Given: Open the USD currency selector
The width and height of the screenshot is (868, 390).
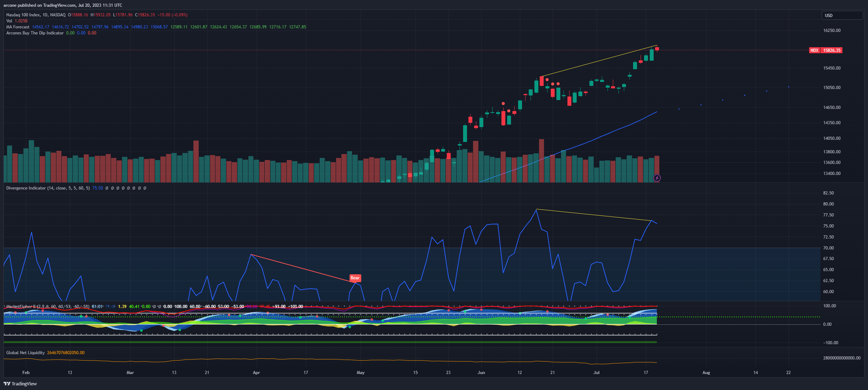Looking at the screenshot, I should pos(842,15).
